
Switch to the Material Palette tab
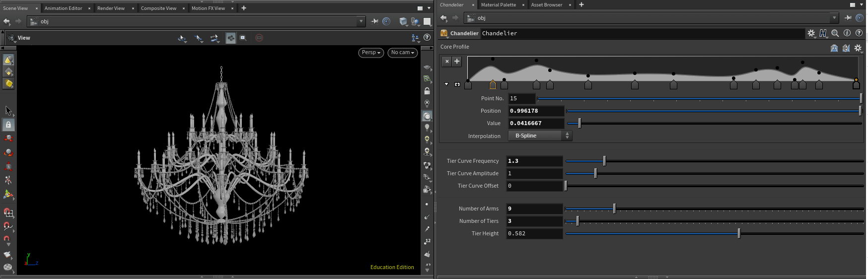click(498, 5)
